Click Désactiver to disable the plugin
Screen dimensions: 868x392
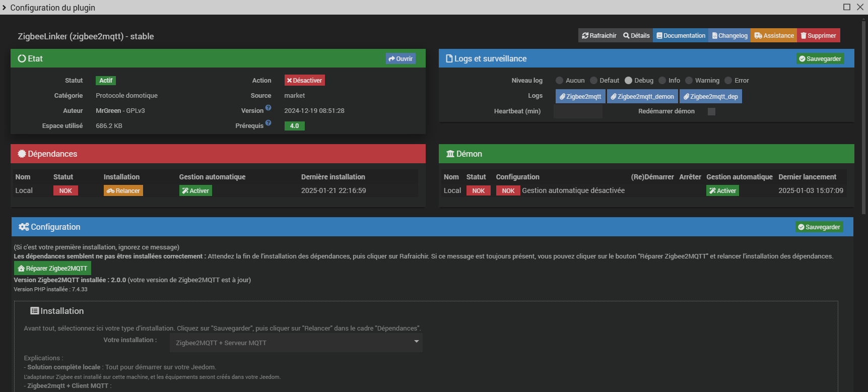pyautogui.click(x=304, y=80)
